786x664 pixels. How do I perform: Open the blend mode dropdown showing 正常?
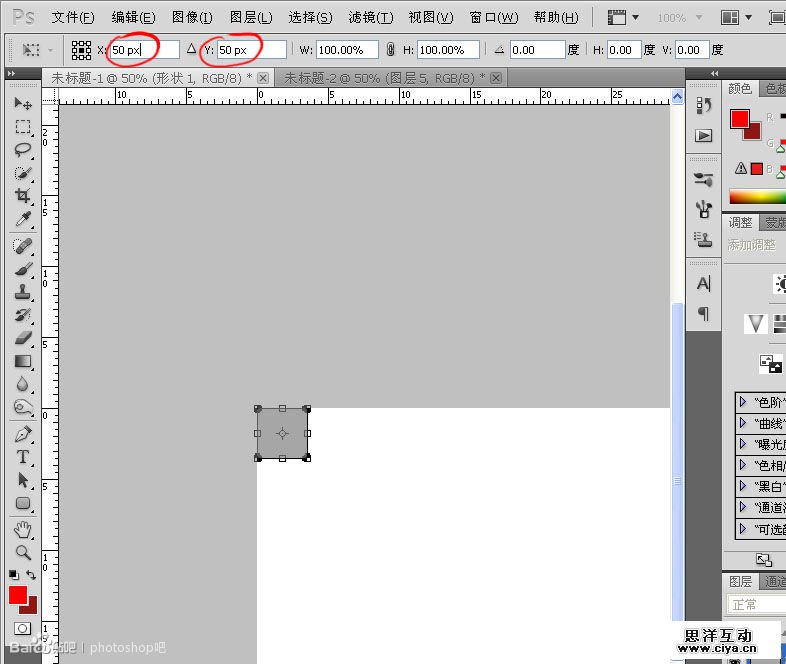tap(755, 604)
